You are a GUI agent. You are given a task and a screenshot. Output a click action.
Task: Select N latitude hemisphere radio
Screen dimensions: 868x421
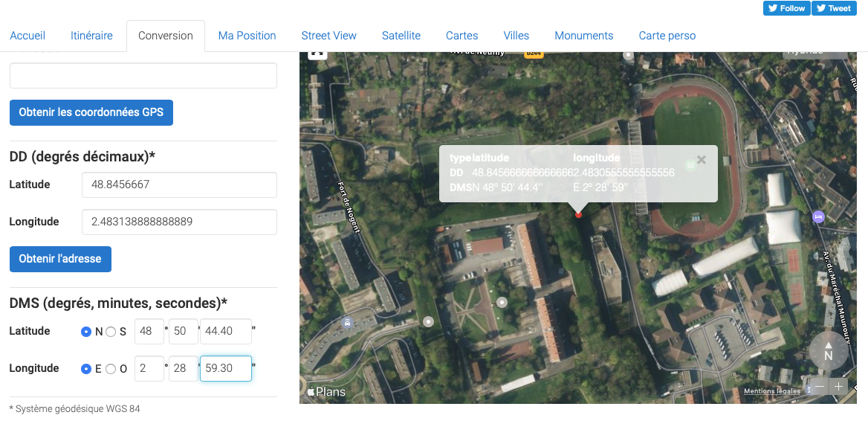85,332
